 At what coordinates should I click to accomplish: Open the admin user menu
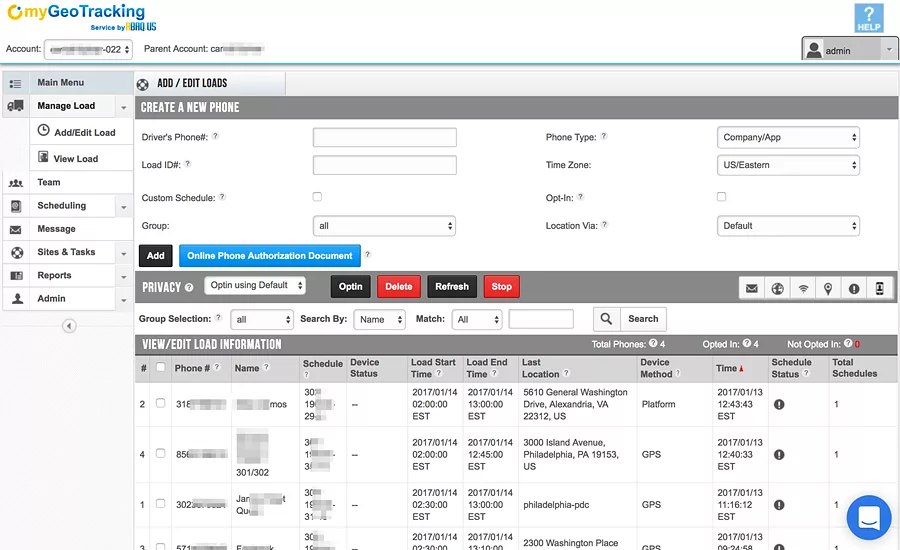point(850,50)
